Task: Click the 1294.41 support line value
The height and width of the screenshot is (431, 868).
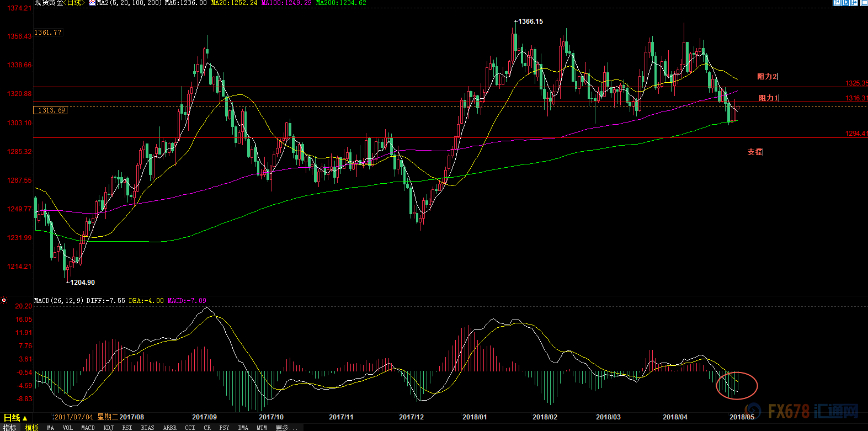Action: 856,134
